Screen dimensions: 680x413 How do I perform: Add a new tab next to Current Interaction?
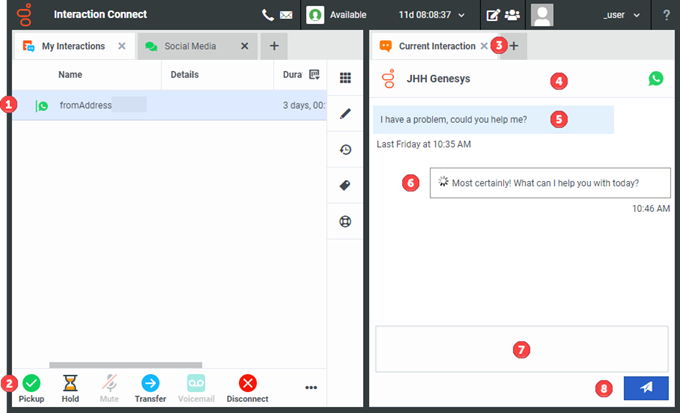[x=514, y=46]
